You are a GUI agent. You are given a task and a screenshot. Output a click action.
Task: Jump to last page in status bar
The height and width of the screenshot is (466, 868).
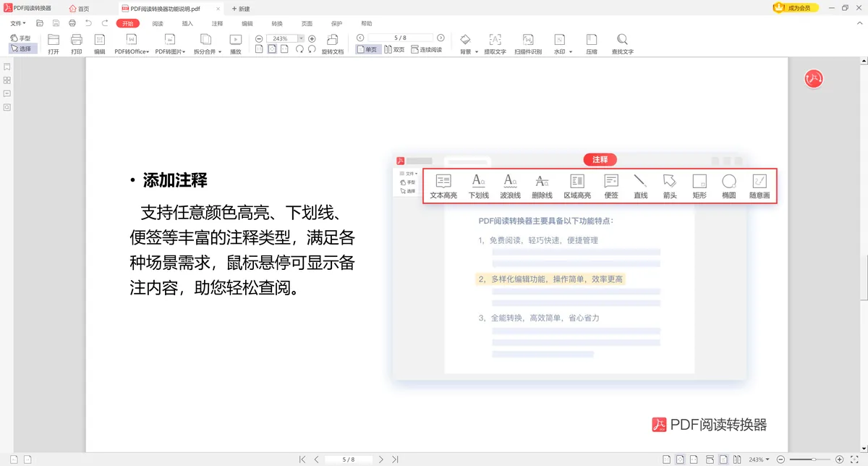(395, 459)
